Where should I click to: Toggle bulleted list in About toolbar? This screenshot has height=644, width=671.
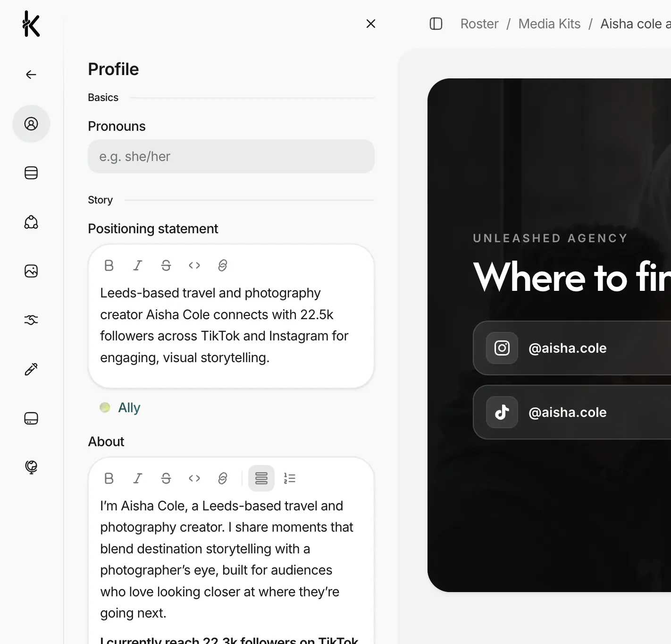pos(261,478)
